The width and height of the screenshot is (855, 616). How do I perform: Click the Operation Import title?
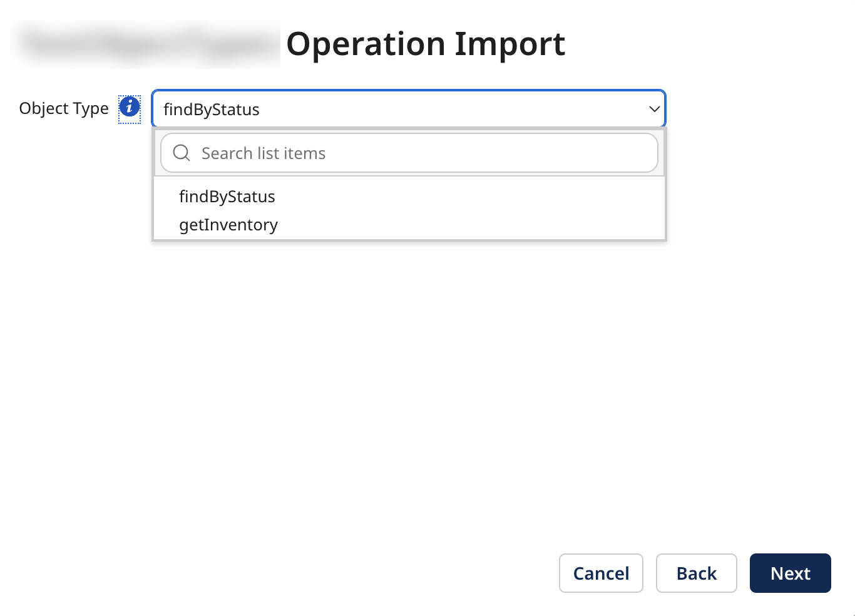point(426,44)
